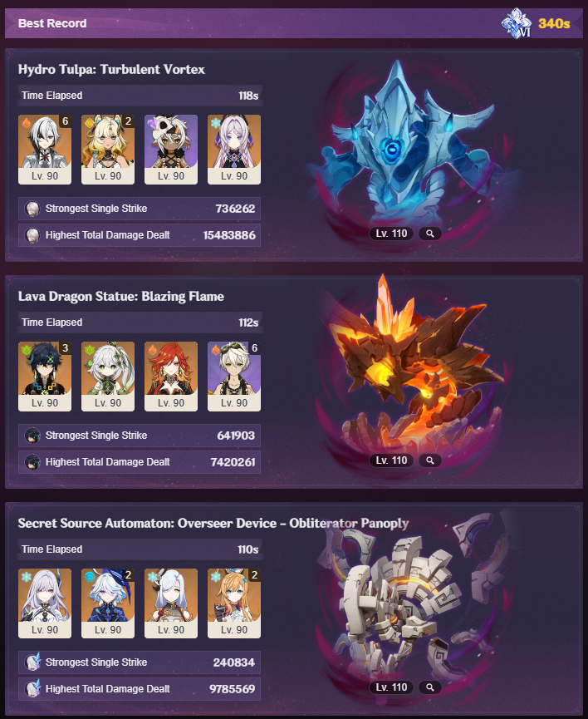The height and width of the screenshot is (719, 588).
Task: Click magnifier icon under Hydro Tulpa boss
Action: click(430, 234)
